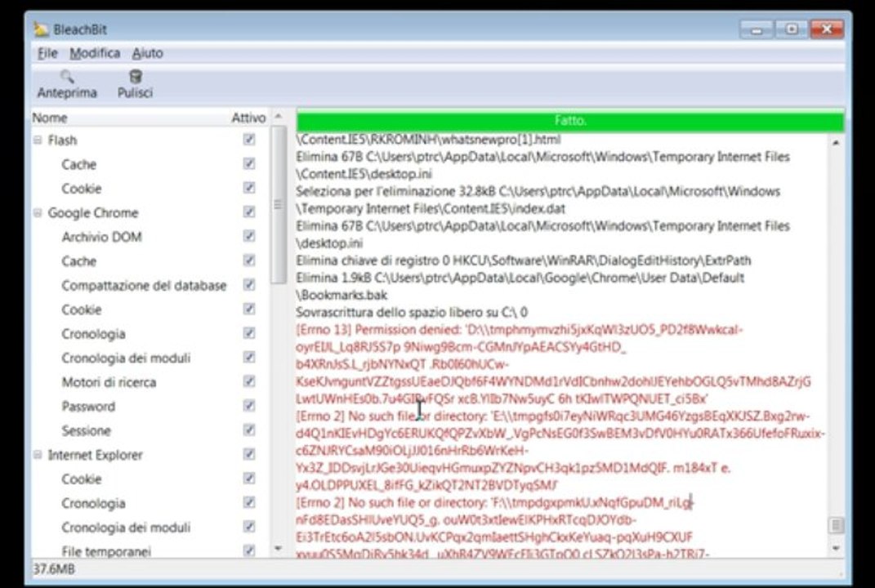The width and height of the screenshot is (875, 588).
Task: Uncheck Internet Explorer Cronologia checkbox
Action: click(x=249, y=502)
